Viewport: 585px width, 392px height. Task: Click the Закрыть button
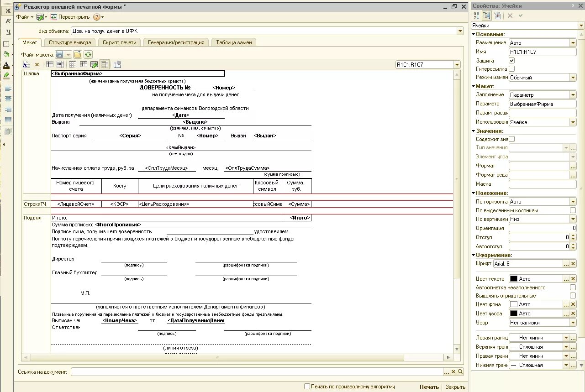(455, 387)
